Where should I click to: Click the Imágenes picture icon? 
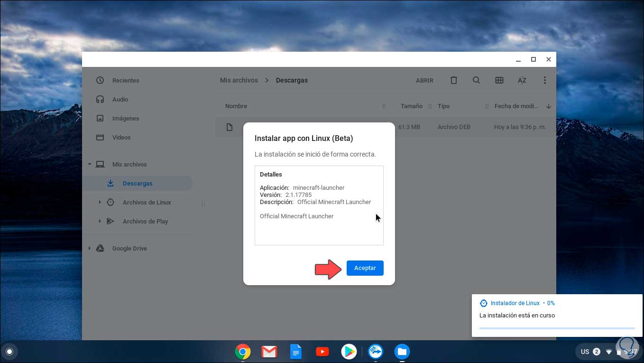point(100,118)
